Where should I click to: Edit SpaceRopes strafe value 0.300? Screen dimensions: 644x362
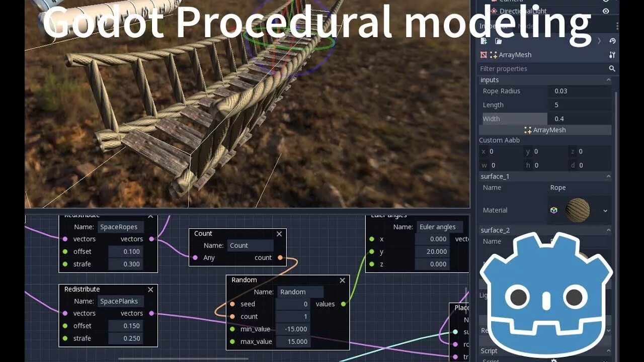126,264
